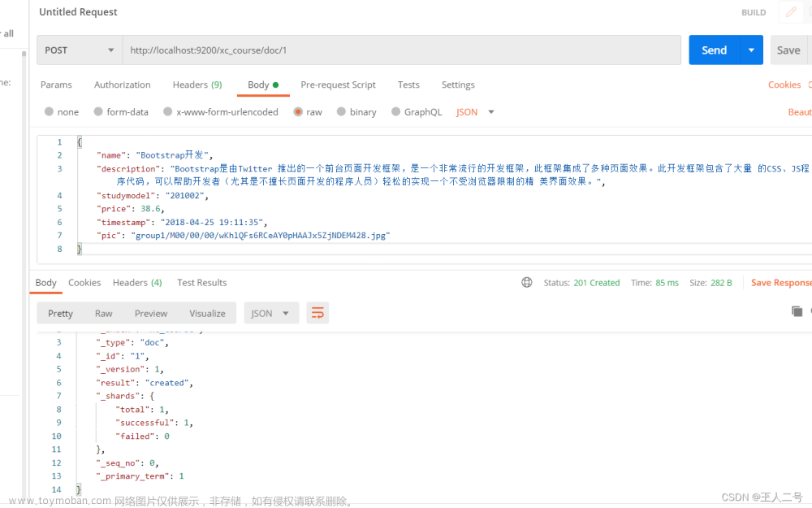The width and height of the screenshot is (812, 508).
Task: Click the BUILD button
Action: tap(754, 12)
